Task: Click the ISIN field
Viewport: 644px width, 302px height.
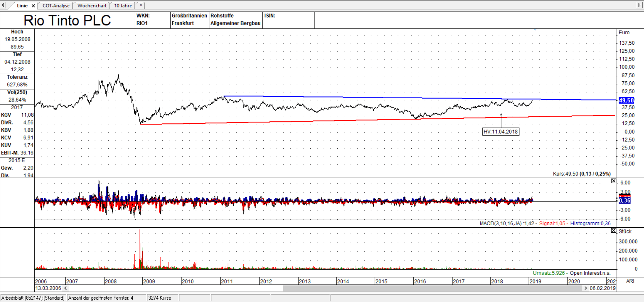Action: point(289,20)
